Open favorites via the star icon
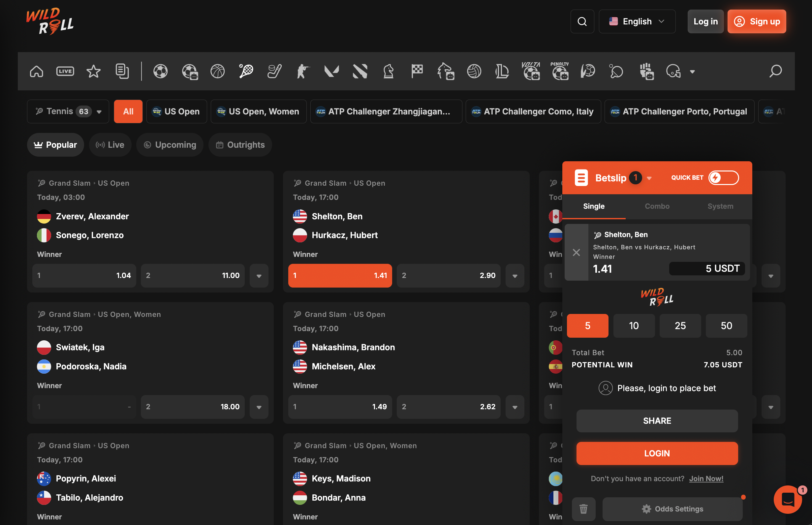Screen dimensions: 812x525 click(93, 71)
